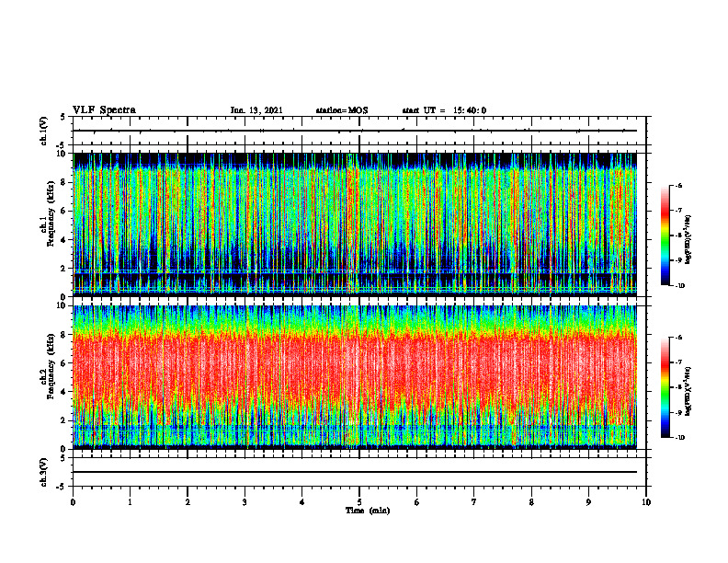Click the ch.2 spectrogram color scale bar

coord(665,387)
